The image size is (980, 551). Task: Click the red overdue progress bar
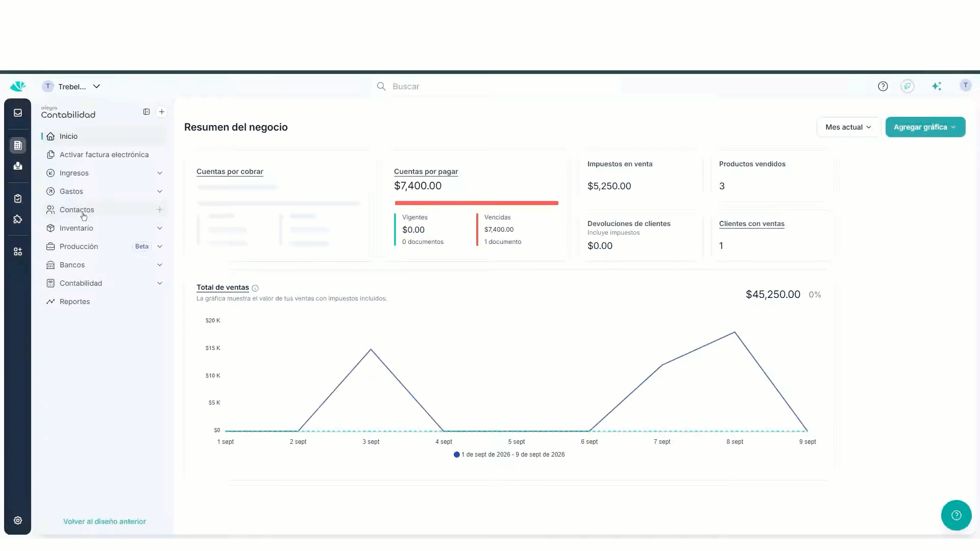pyautogui.click(x=476, y=203)
